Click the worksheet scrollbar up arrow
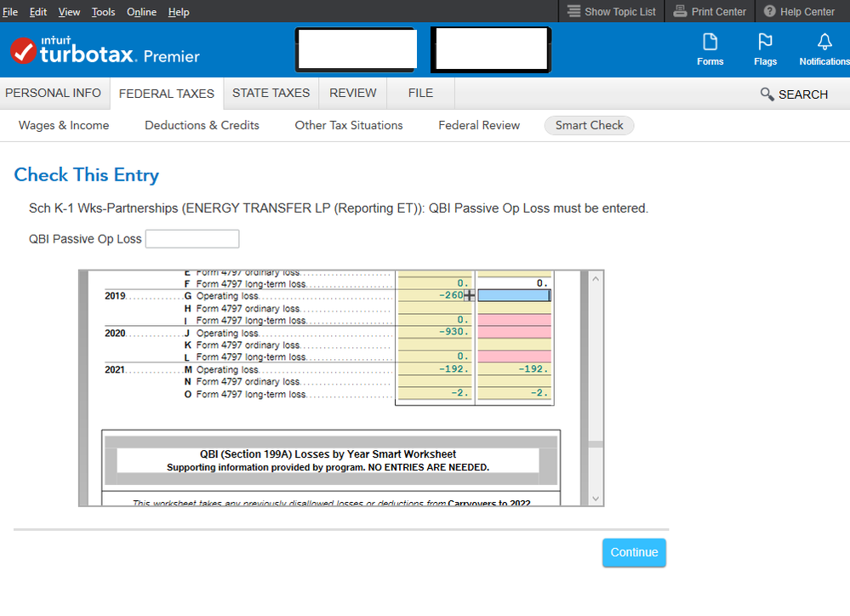 pos(596,279)
